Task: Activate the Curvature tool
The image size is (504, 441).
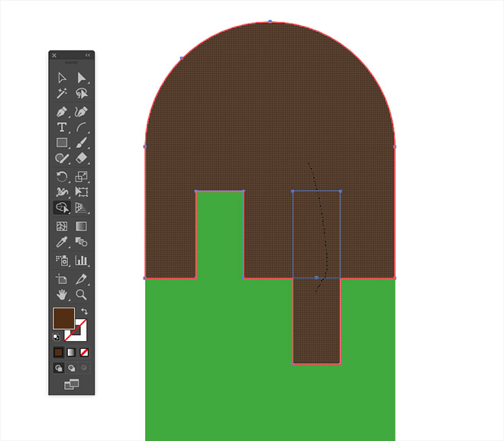Action: 81,111
